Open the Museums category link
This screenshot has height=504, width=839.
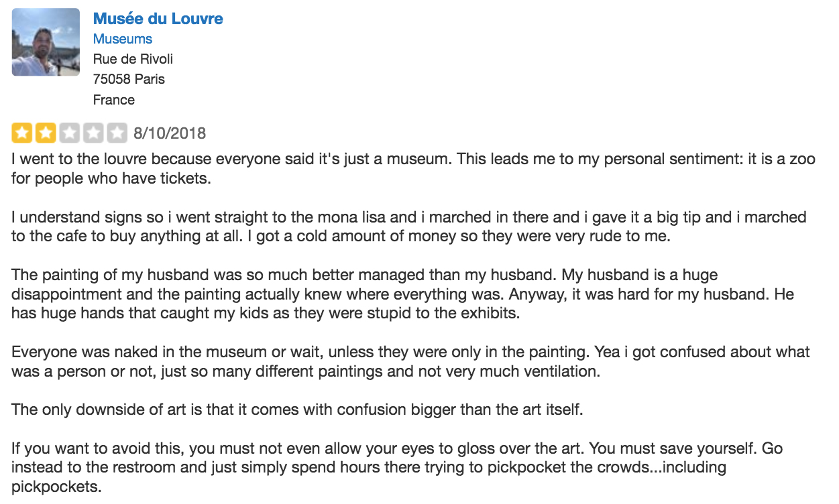click(x=123, y=39)
